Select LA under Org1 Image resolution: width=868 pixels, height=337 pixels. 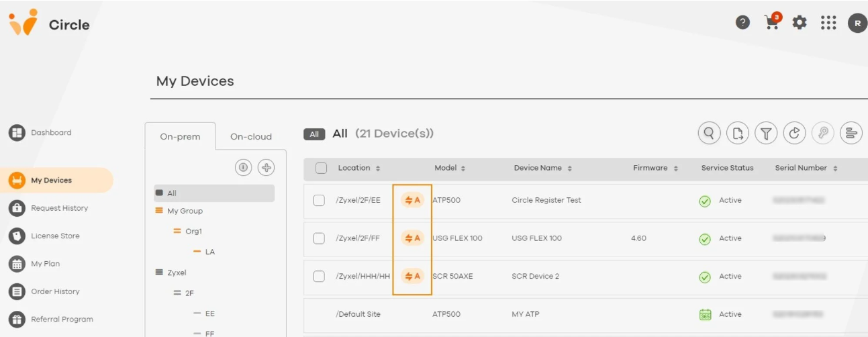coord(210,252)
